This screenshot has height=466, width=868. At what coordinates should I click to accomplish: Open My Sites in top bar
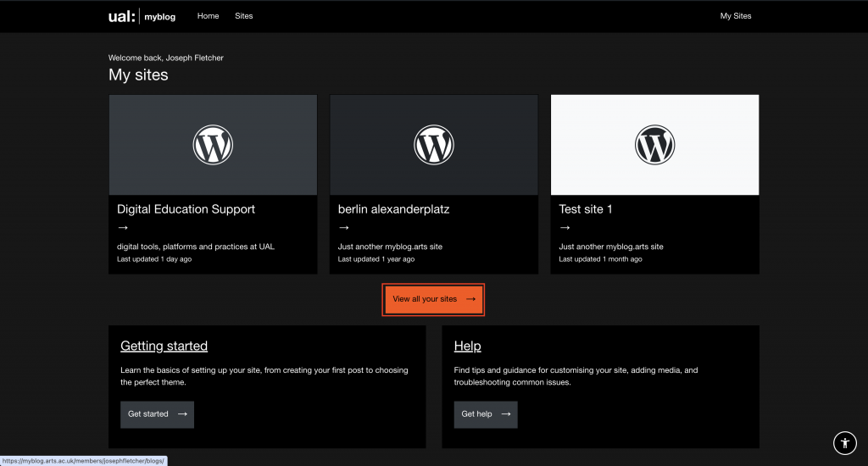(x=735, y=16)
